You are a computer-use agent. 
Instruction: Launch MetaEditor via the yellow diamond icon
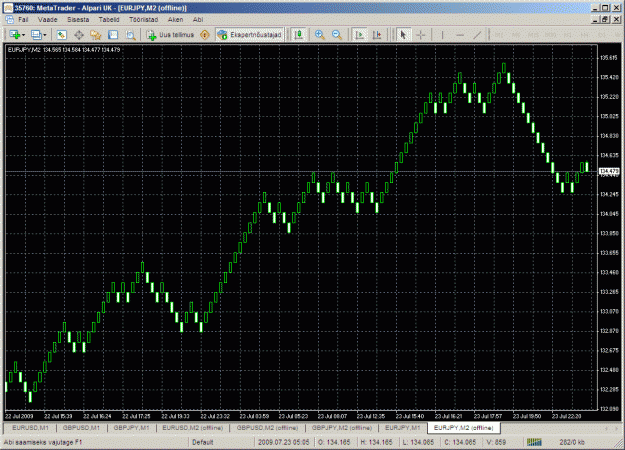point(205,35)
